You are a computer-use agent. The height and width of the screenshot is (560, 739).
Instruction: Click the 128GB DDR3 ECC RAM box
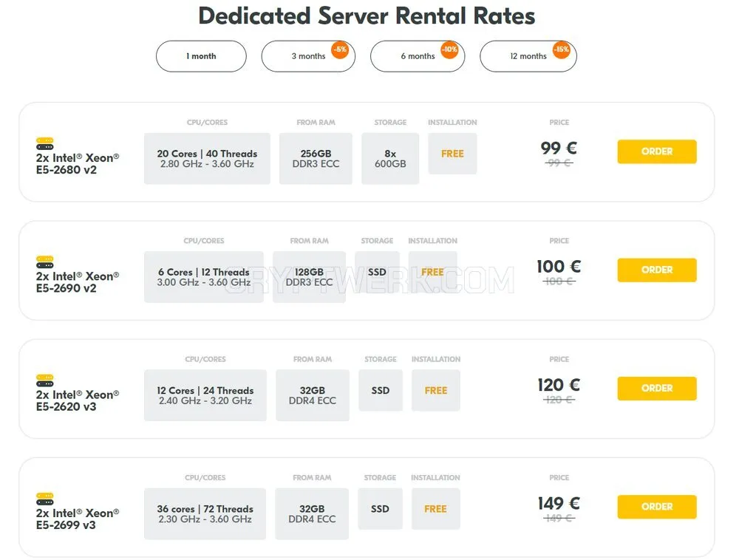pos(309,277)
